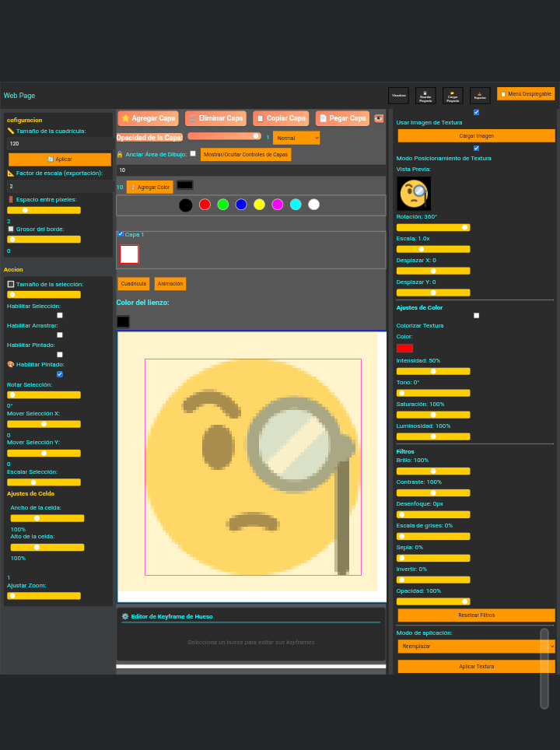Click the Cargar Imagen button

476,136
